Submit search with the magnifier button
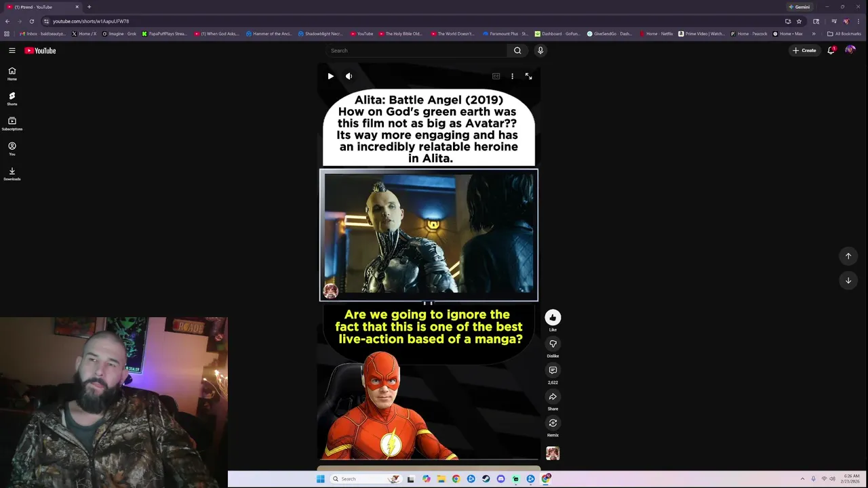The width and height of the screenshot is (868, 488). [517, 50]
